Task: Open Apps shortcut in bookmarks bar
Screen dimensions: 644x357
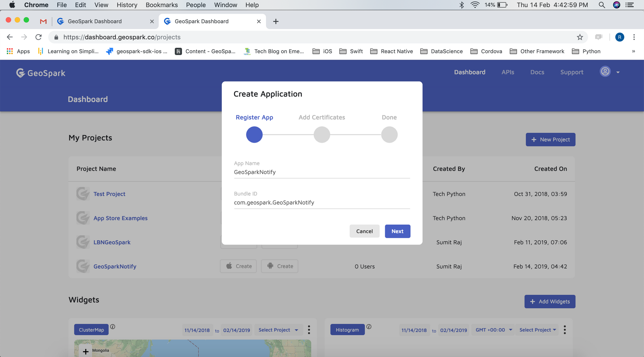Action: [18, 51]
